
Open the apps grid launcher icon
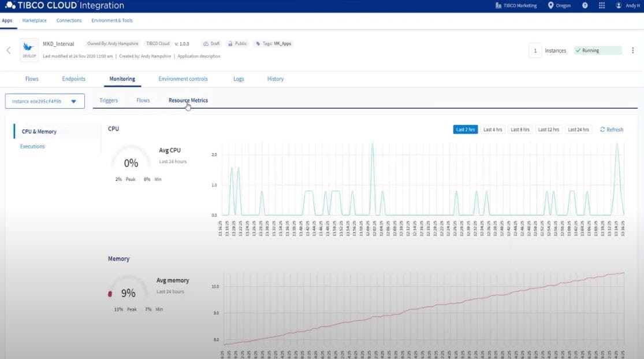[x=602, y=5]
